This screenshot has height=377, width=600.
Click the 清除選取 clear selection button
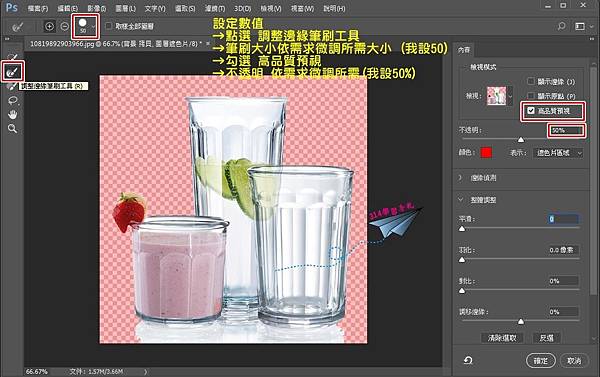(502, 338)
